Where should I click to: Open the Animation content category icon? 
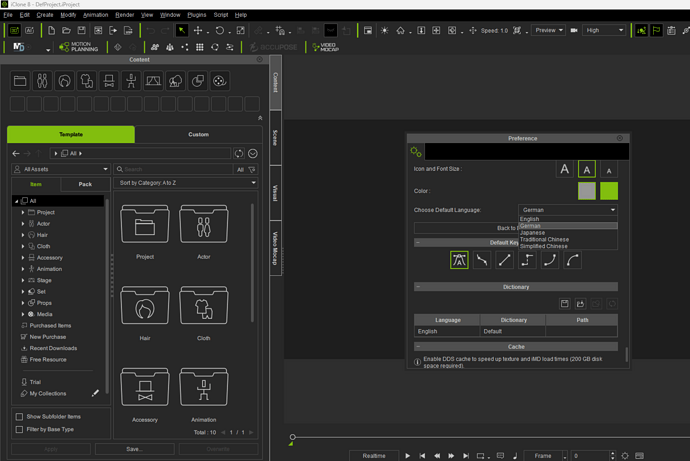(131, 81)
